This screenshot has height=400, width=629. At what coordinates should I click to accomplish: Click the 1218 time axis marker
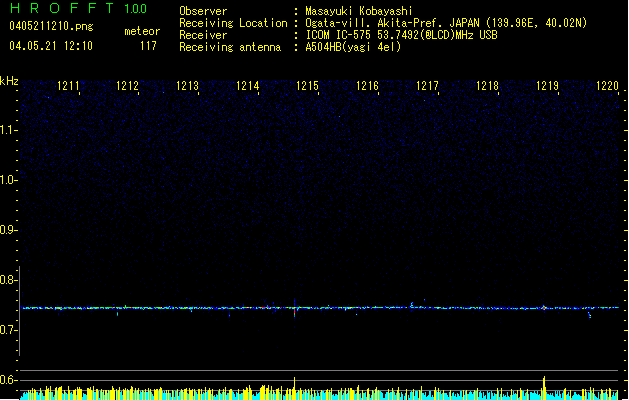pyautogui.click(x=487, y=86)
